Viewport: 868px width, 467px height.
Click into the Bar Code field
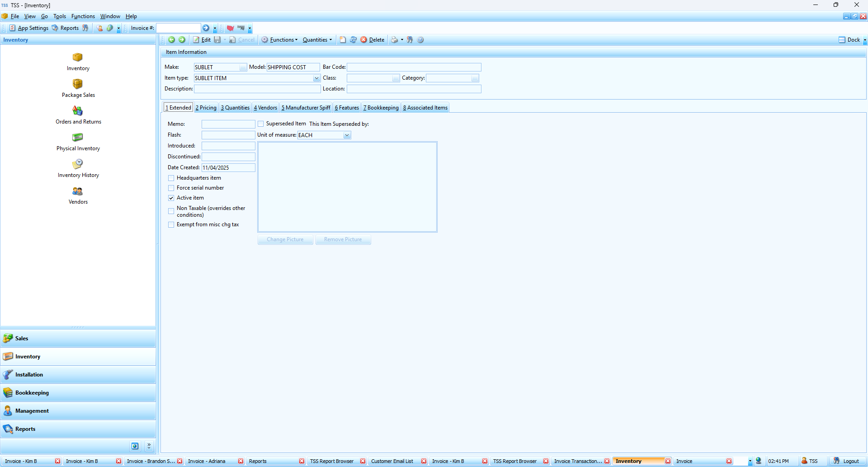414,67
